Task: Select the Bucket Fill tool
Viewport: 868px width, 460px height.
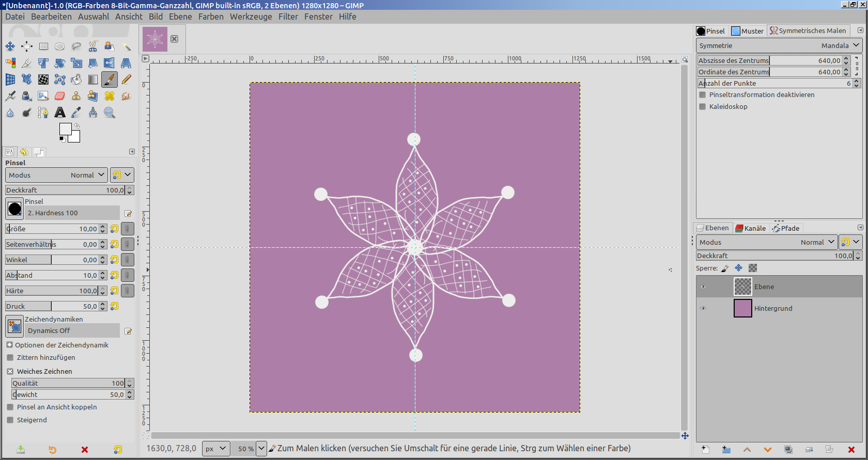Action: pos(76,80)
